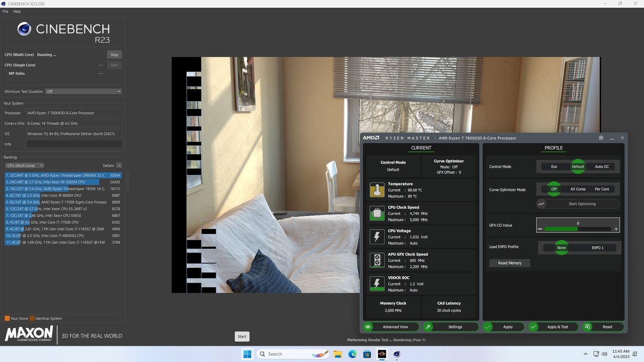
Task: Click the Settings wrench icon in Ryzen Master
Action: click(x=428, y=327)
